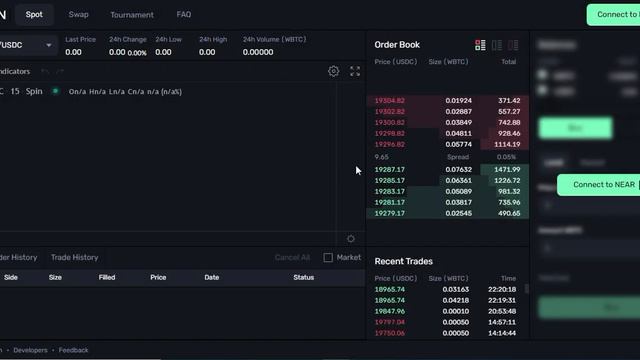The width and height of the screenshot is (640, 360).
Task: Click the chart undo arrow icon
Action: click(x=45, y=71)
